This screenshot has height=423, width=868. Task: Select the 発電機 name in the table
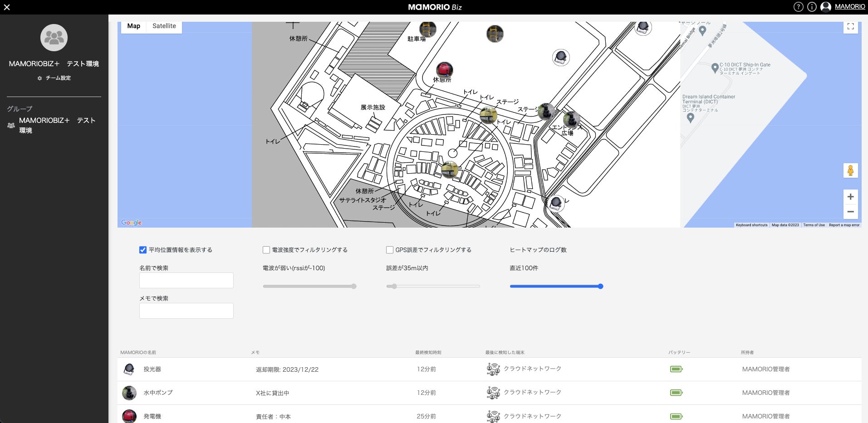pyautogui.click(x=152, y=416)
